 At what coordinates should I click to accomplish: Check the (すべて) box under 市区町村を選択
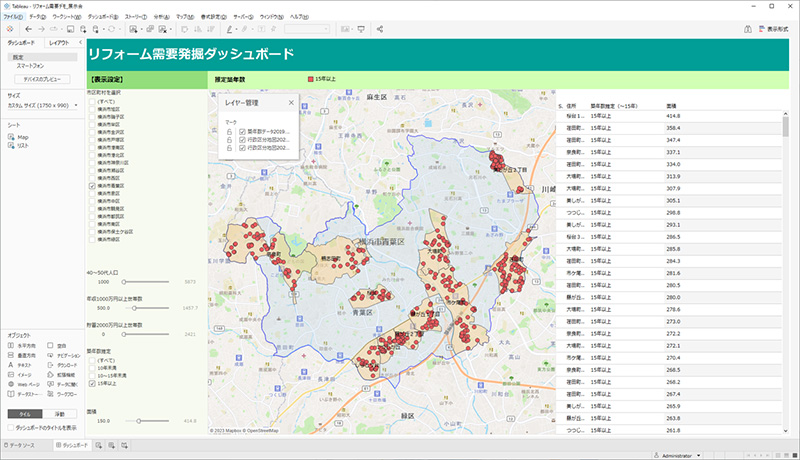[92, 101]
